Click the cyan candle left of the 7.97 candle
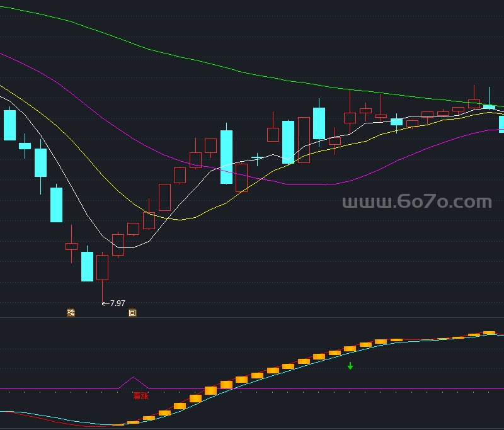504x430 pixels. (x=87, y=266)
